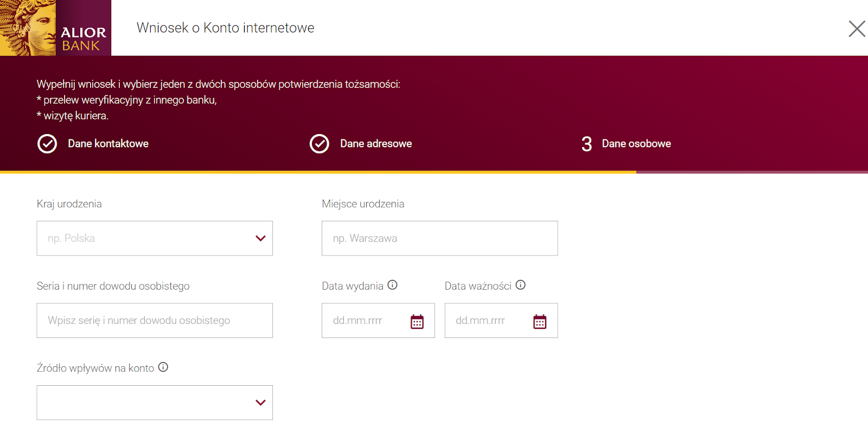The image size is (868, 440).
Task: Click the step number 3 indicator
Action: [586, 144]
